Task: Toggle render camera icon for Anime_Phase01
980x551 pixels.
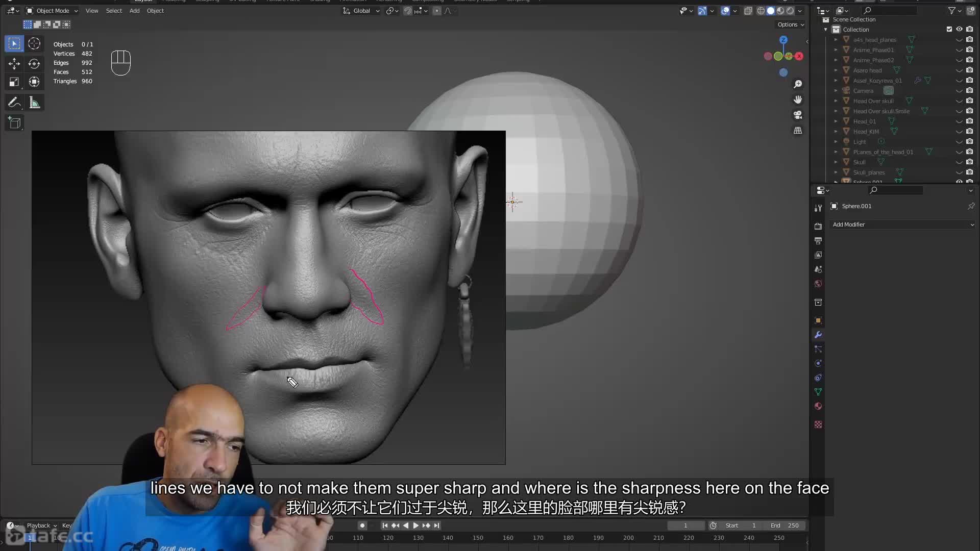Action: [x=969, y=50]
